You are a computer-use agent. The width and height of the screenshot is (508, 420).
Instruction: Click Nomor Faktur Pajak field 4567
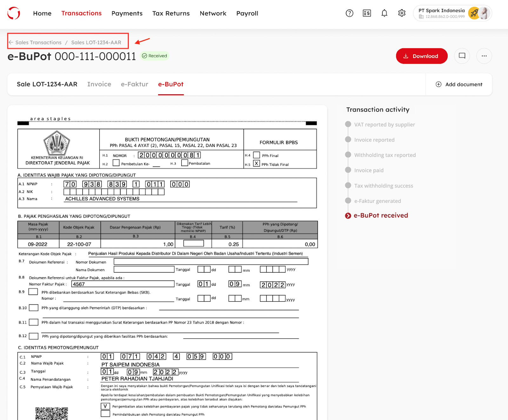(x=123, y=284)
